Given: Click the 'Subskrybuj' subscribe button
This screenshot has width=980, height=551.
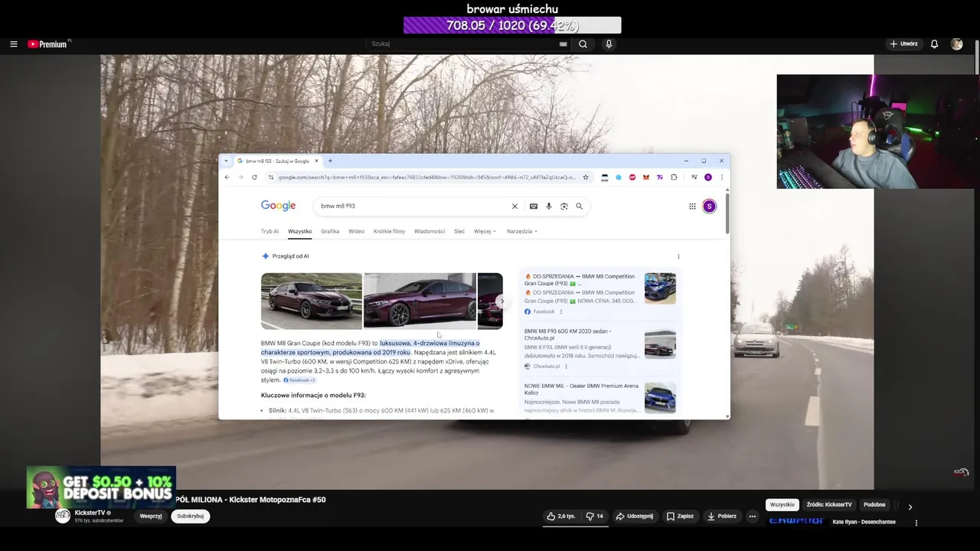Looking at the screenshot, I should pyautogui.click(x=190, y=516).
